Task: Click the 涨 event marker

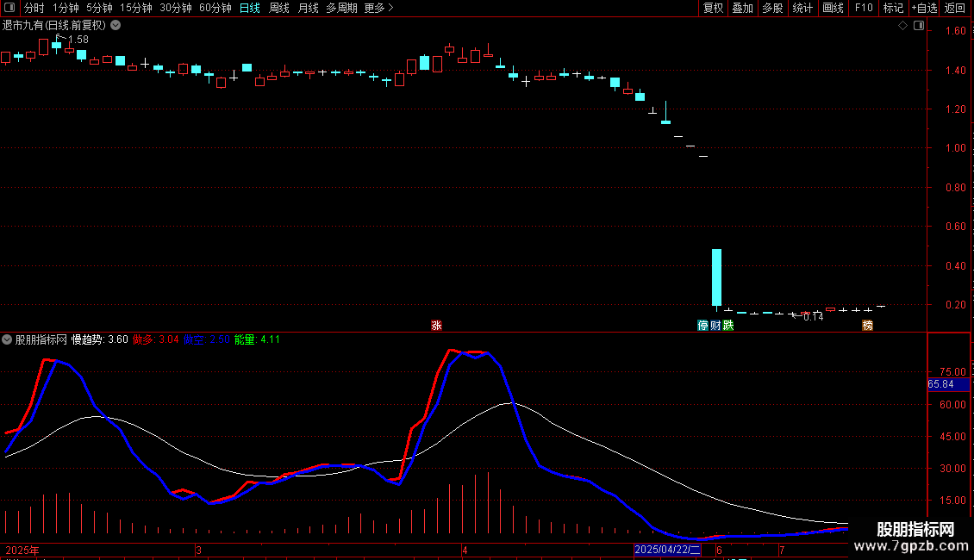Action: 437,326
